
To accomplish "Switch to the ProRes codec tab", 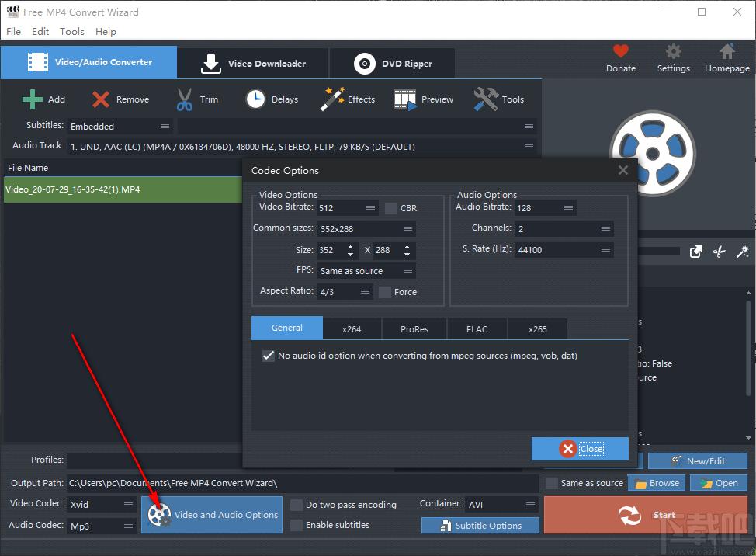I will tap(414, 329).
